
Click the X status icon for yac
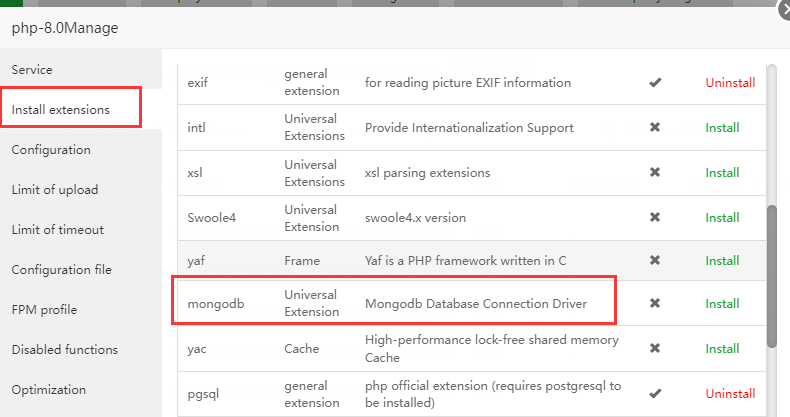(655, 349)
